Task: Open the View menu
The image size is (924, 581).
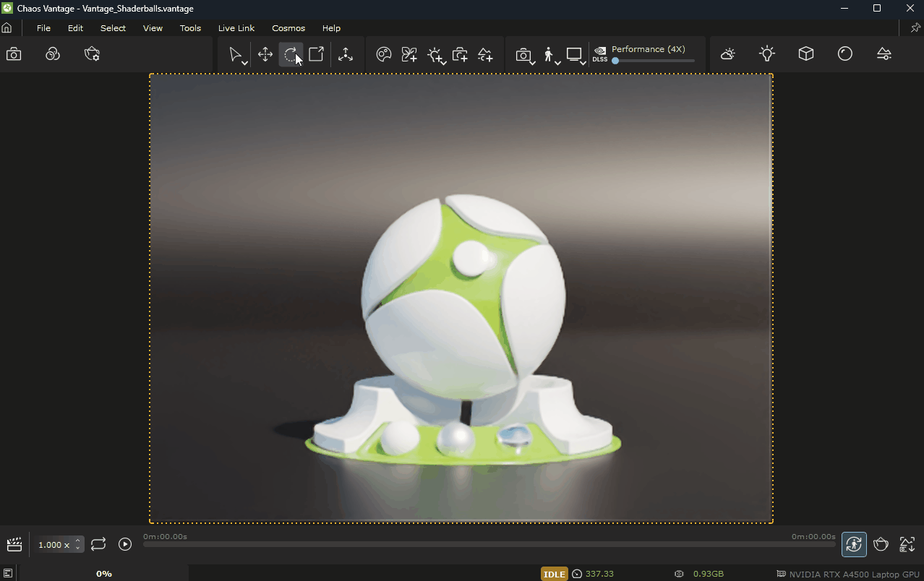Action: 153,28
